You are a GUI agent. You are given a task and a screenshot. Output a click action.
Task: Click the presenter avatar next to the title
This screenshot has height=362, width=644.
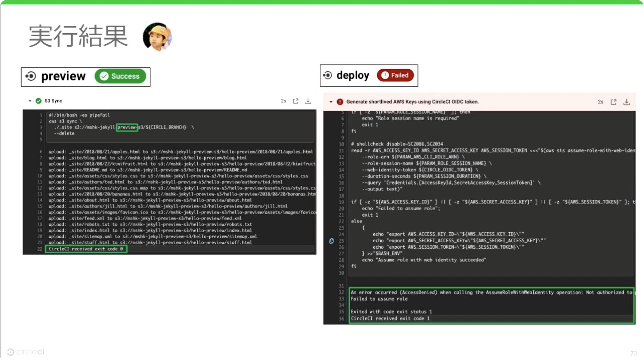[157, 37]
